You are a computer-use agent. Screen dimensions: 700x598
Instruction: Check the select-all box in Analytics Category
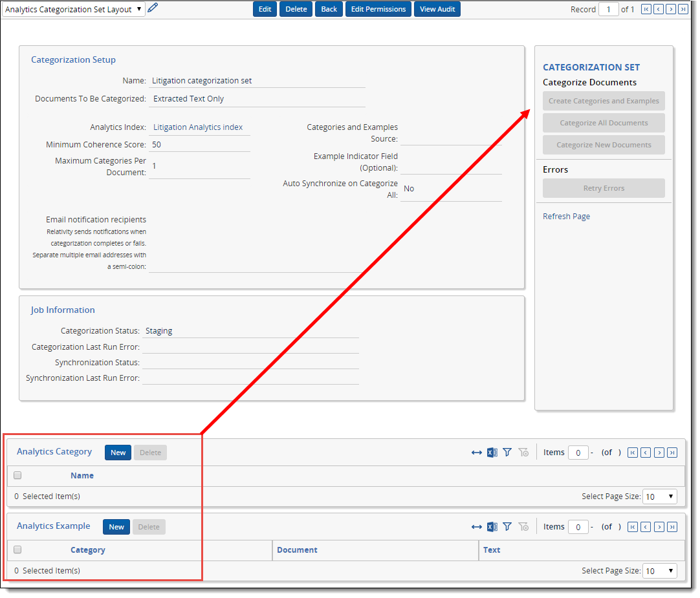click(x=17, y=475)
